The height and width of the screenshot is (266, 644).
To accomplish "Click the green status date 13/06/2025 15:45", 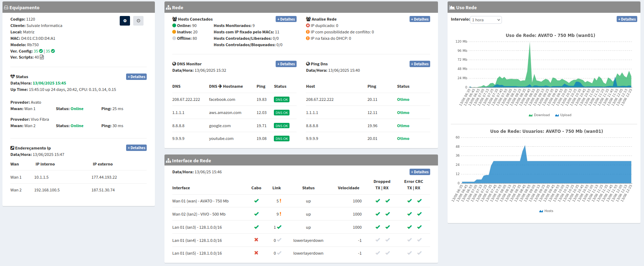I will pyautogui.click(x=49, y=83).
